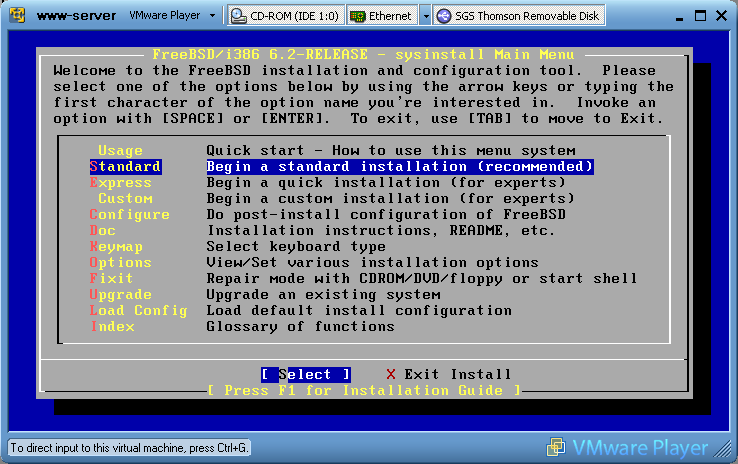Select the Usage menu entry
This screenshot has width=738, height=464.
pos(120,151)
